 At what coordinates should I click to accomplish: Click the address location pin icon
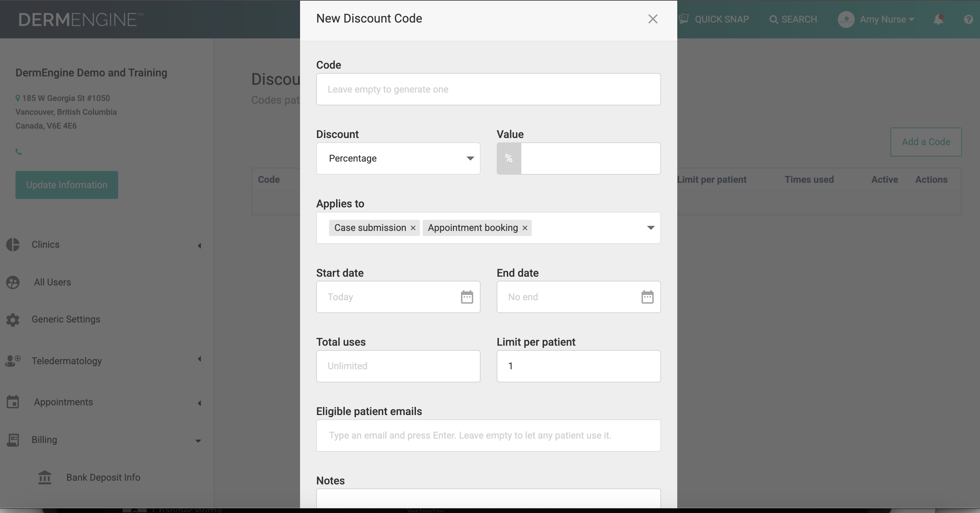(18, 98)
